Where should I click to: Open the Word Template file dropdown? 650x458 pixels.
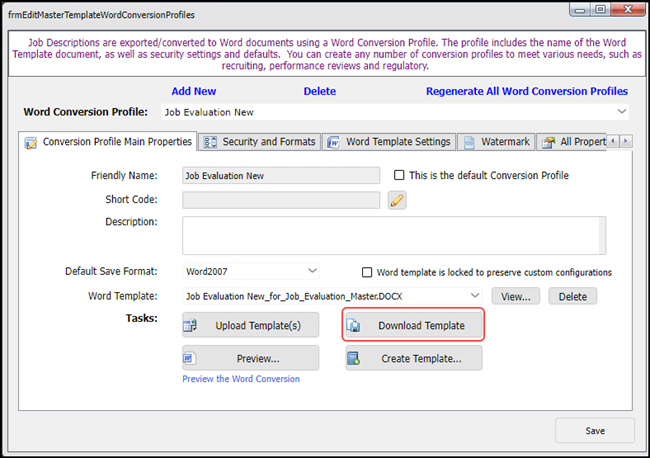[x=475, y=296]
